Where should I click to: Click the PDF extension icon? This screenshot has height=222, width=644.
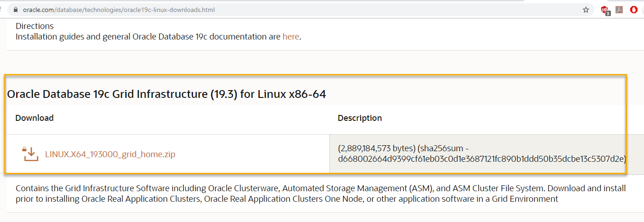620,10
